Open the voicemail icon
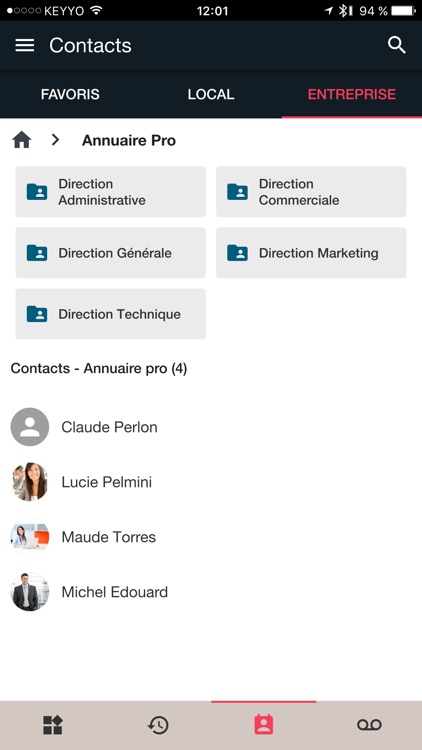Image resolution: width=422 pixels, height=750 pixels. 369,725
